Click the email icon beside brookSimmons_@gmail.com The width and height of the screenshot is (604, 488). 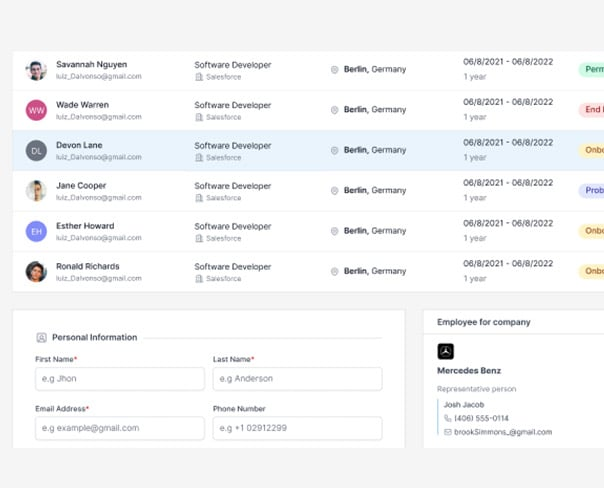[x=448, y=432]
